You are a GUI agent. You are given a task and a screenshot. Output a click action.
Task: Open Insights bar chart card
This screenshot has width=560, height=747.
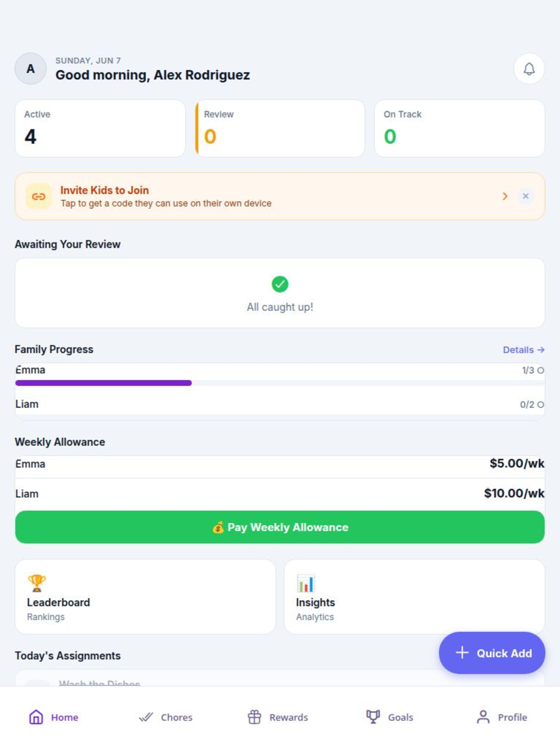(x=415, y=597)
